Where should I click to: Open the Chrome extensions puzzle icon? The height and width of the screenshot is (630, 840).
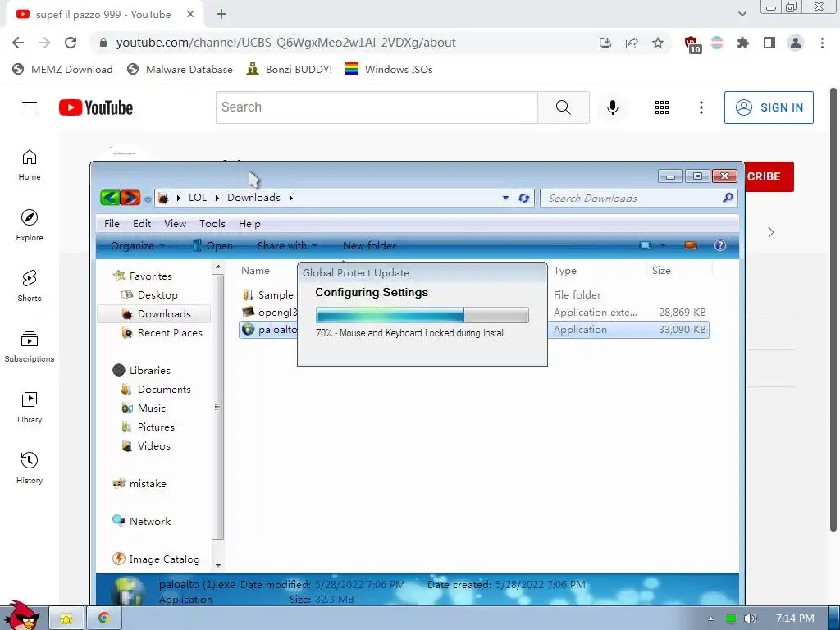pyautogui.click(x=743, y=43)
